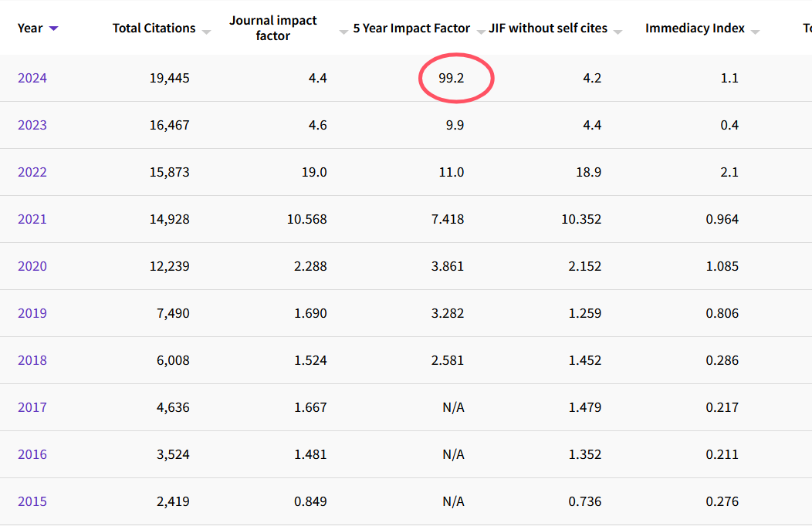Click the Total Citations column header

click(x=154, y=29)
